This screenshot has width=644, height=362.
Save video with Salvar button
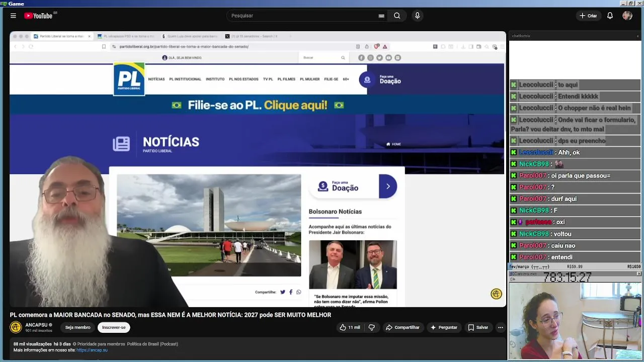478,327
